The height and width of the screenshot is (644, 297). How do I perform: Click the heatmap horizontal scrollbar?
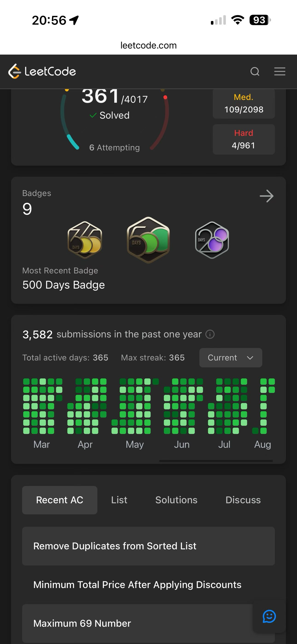[216, 461]
